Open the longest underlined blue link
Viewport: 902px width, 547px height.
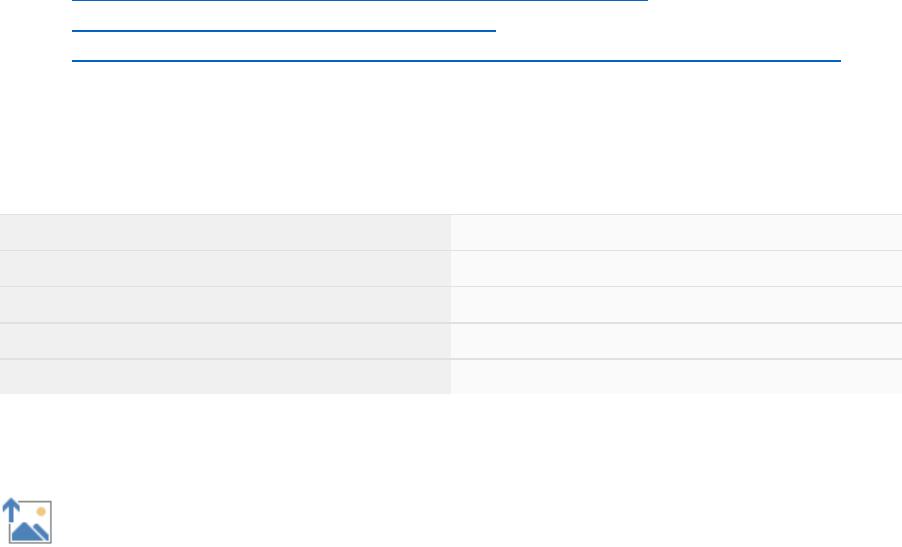(x=457, y=61)
